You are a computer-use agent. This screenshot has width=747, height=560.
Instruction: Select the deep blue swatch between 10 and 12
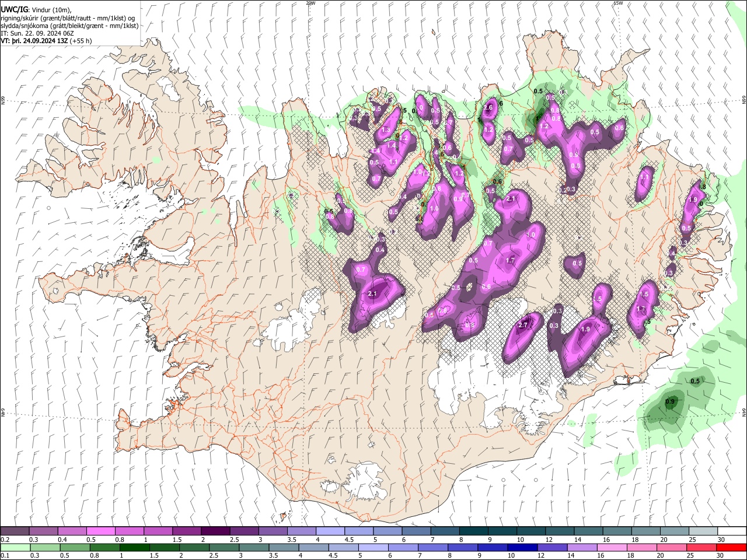(x=522, y=547)
